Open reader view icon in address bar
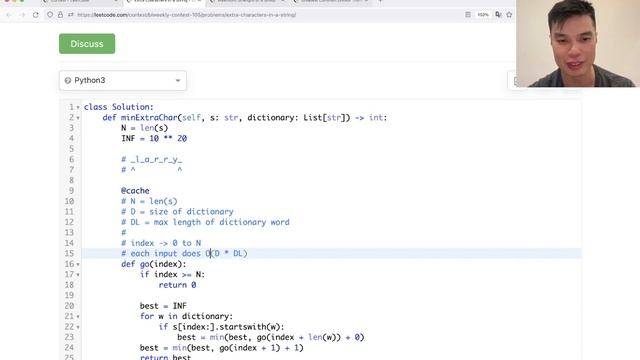Screen dimensions: 640x360 pos(468,15)
